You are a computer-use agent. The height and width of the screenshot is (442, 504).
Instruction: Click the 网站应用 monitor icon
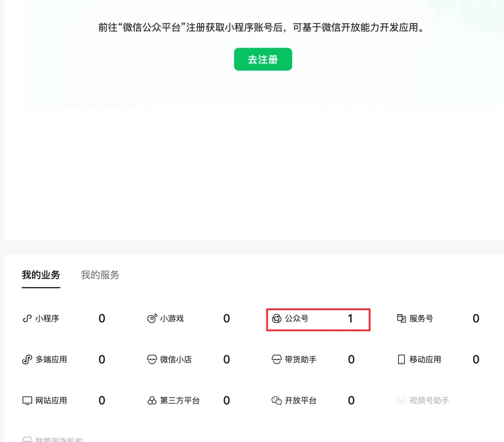coord(28,400)
